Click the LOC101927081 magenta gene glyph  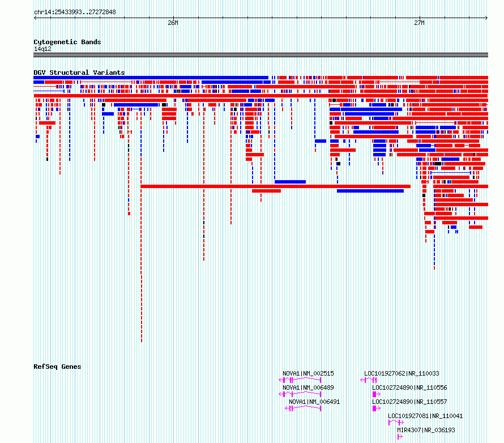click(x=396, y=423)
